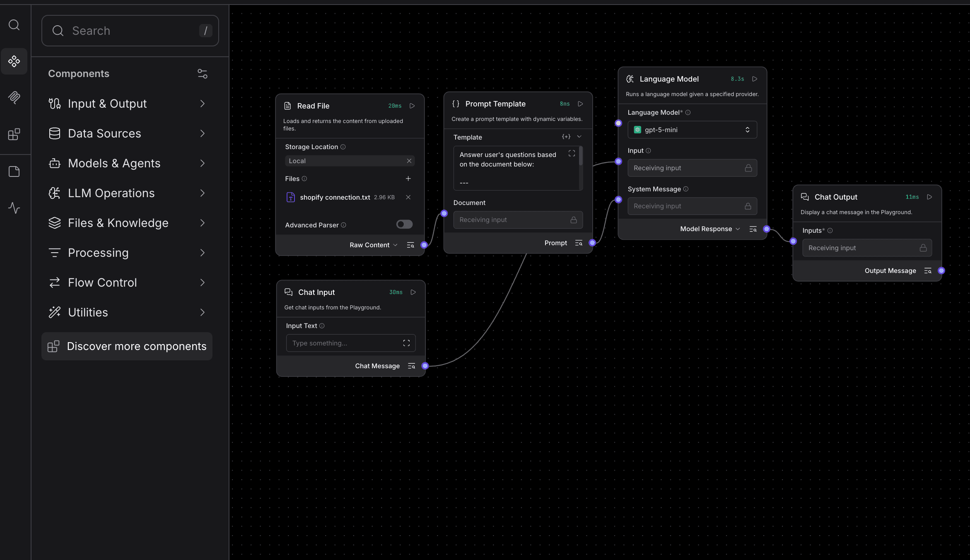Clear the Local storage location selection

point(409,161)
